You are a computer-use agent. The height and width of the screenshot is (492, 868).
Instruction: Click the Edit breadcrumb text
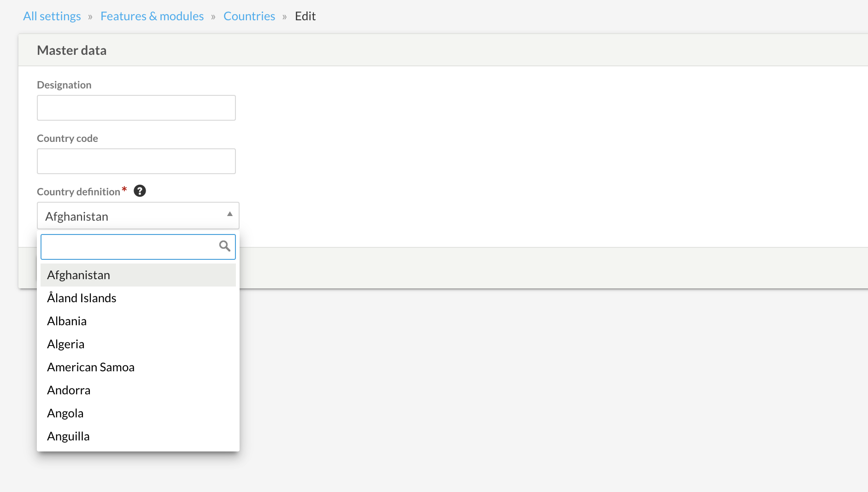coord(305,16)
